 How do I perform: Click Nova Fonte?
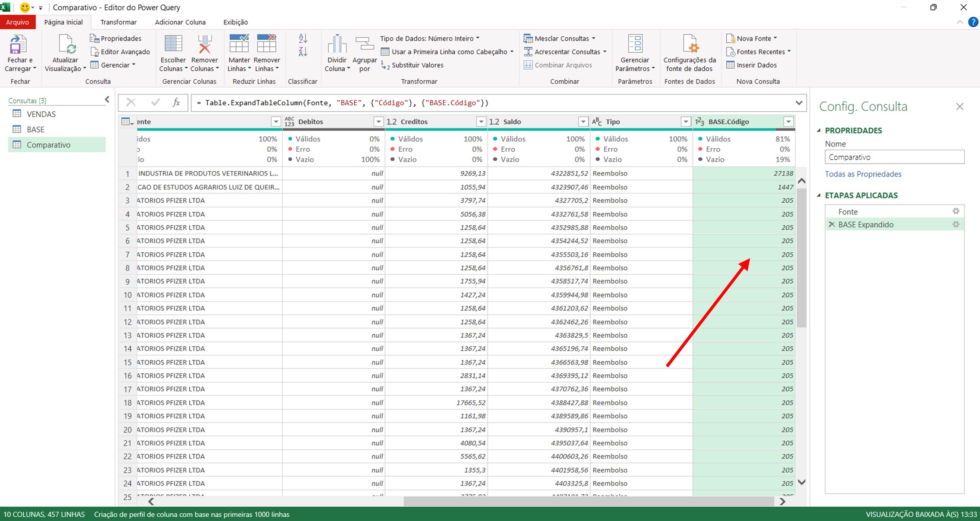tap(752, 38)
